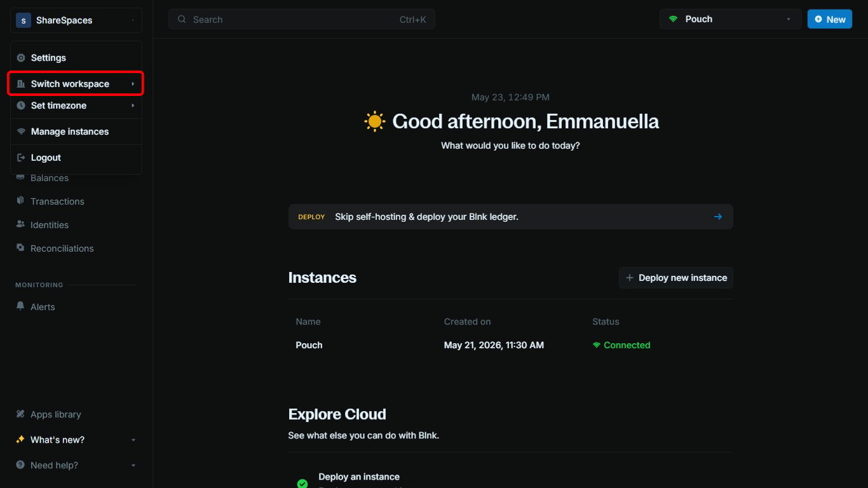Open Settings from the menu
The width and height of the screenshot is (868, 488).
tap(76, 58)
